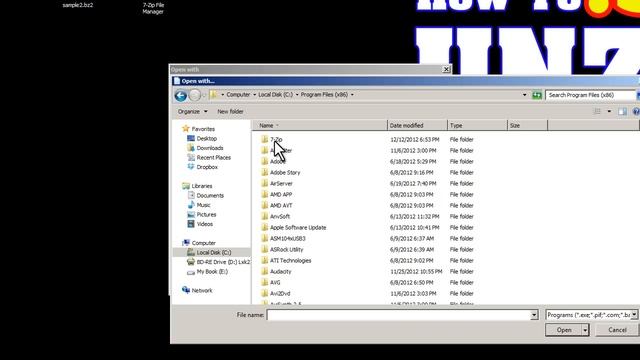
Task: Sort by the Name column header
Action: (320, 126)
